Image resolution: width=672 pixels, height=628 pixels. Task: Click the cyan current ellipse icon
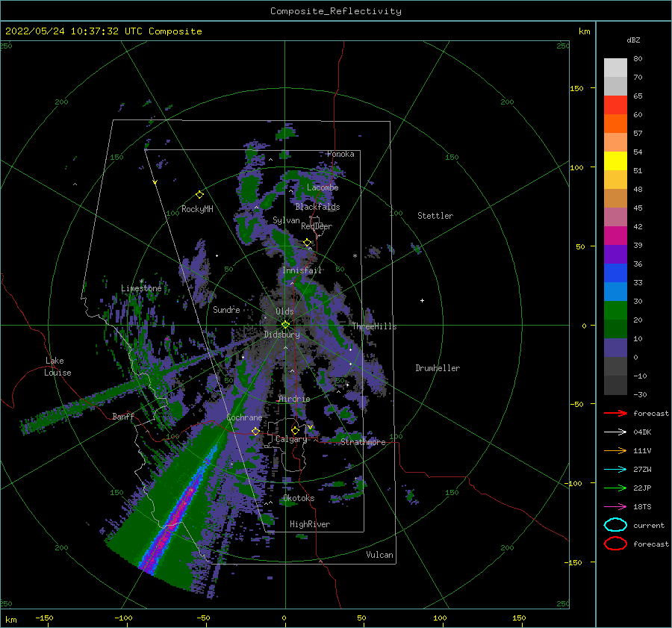point(615,525)
